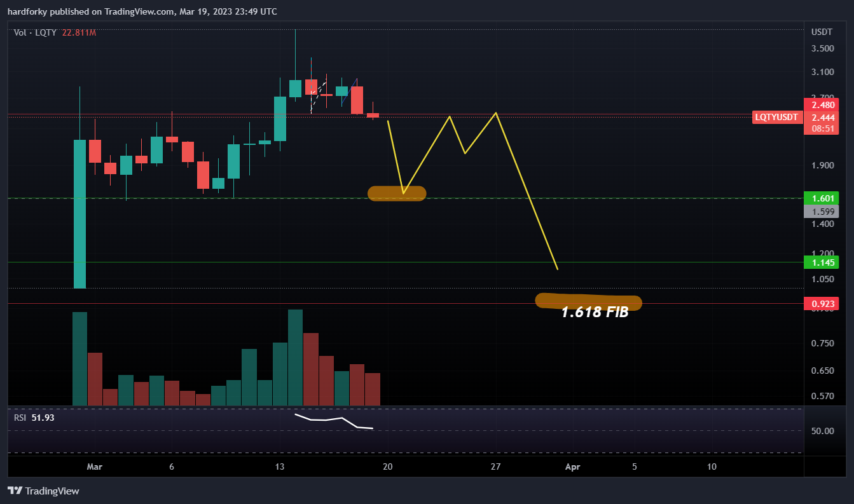Click the tallest green volume bar on March 14

tap(295, 357)
